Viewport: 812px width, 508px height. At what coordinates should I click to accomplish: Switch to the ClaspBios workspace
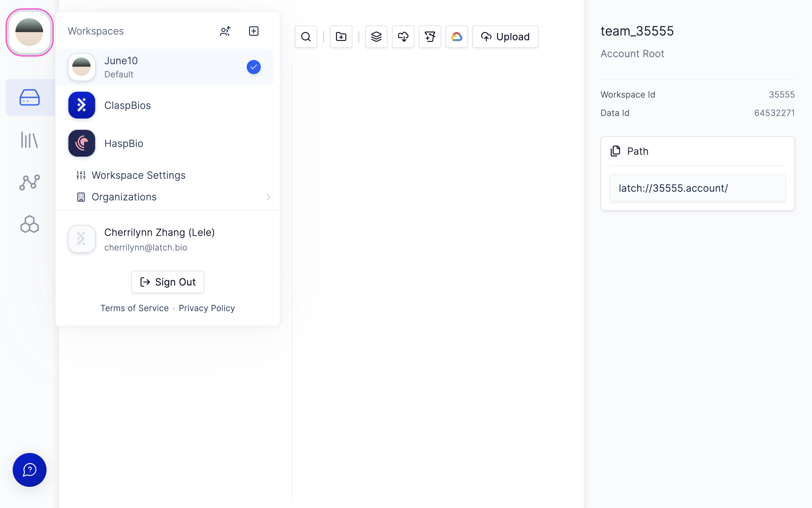tap(164, 105)
